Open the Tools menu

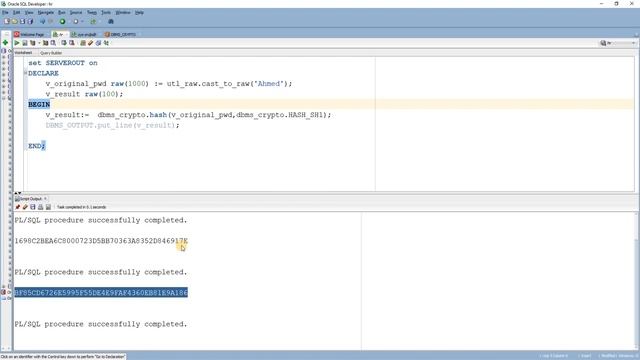point(106,13)
